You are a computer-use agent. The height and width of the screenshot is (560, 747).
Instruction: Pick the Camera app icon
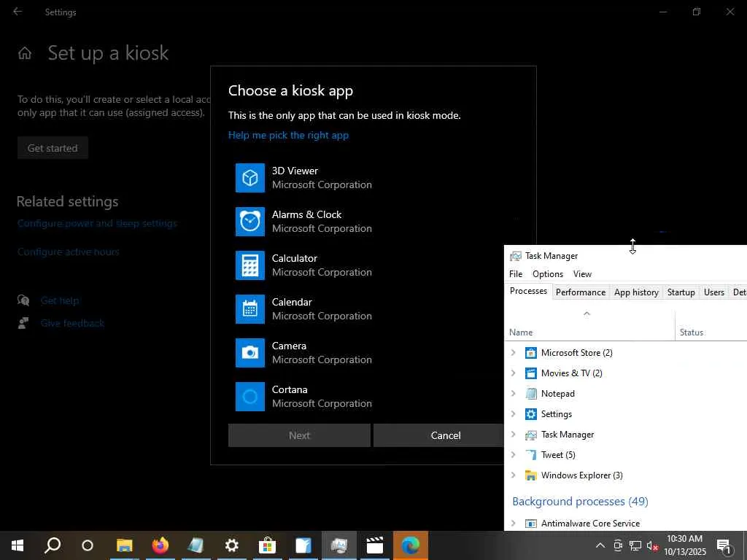[x=249, y=353]
